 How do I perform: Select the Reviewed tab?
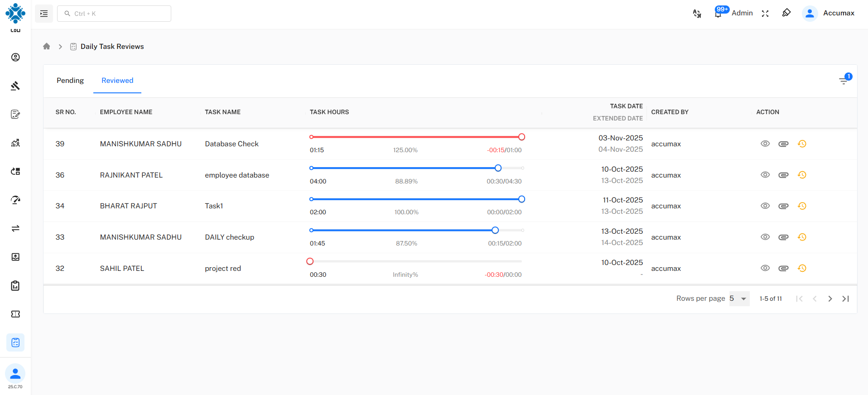click(x=117, y=81)
